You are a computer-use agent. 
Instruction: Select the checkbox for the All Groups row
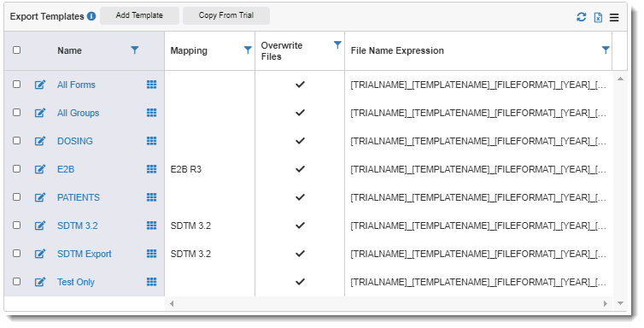[16, 113]
